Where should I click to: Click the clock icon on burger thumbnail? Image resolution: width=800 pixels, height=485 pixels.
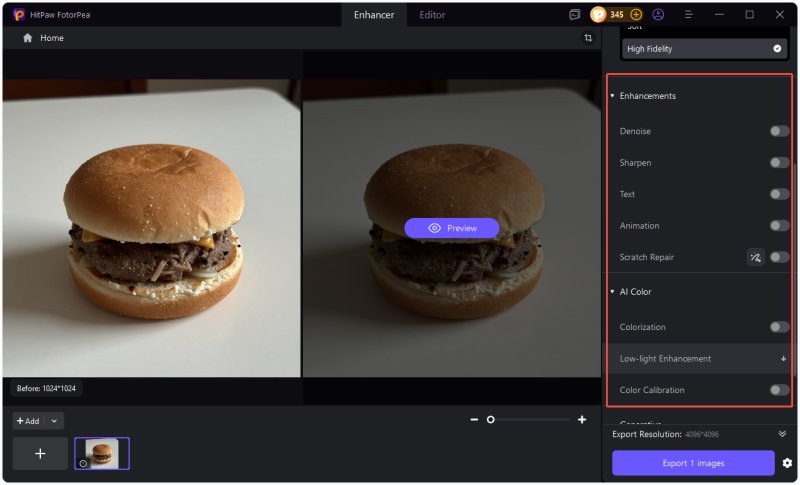tap(83, 463)
